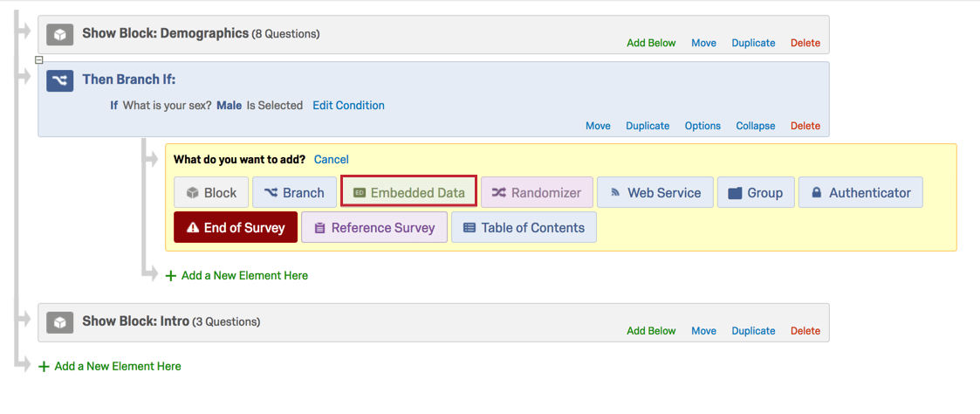This screenshot has width=980, height=414.
Task: Delete the Then Branch If element
Action: click(805, 126)
